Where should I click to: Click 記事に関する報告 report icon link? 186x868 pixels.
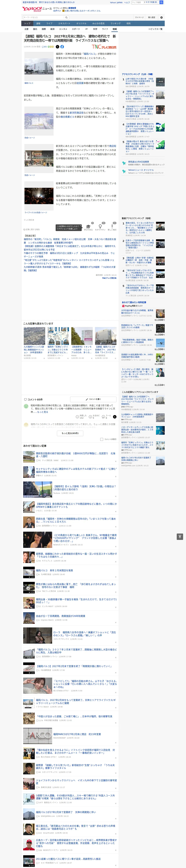pyautogui.click(x=32, y=229)
